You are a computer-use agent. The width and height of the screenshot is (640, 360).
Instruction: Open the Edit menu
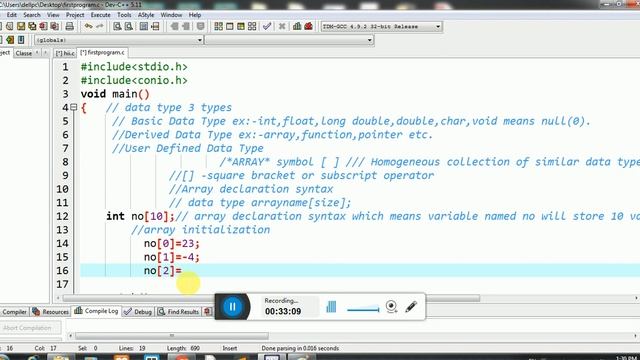(11, 15)
